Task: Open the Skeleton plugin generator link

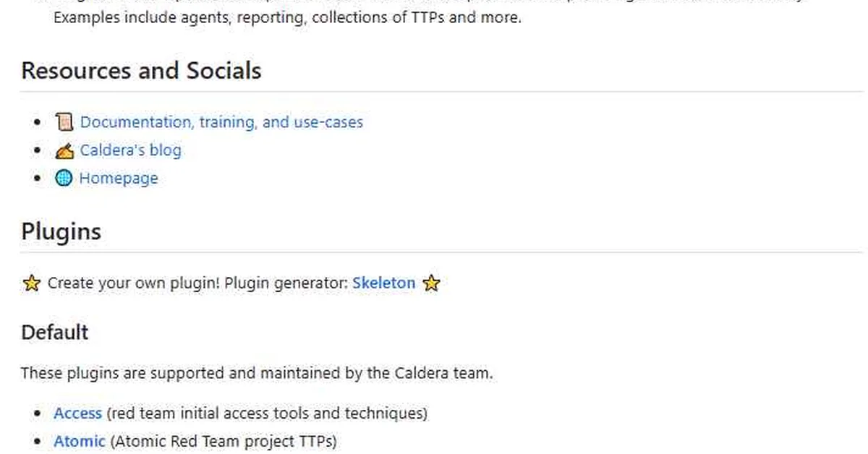Action: [383, 283]
